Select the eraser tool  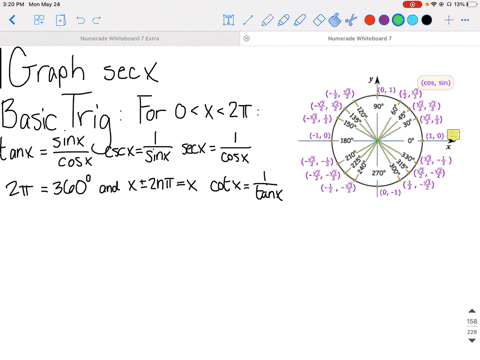coord(319,20)
